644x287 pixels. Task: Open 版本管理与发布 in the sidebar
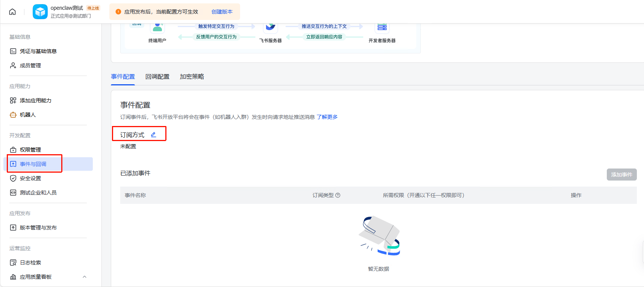38,228
